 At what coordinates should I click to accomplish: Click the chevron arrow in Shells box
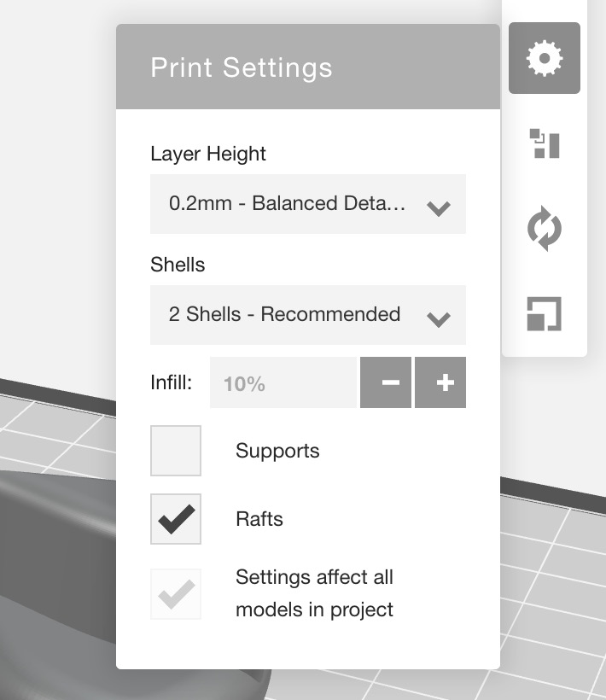(438, 318)
